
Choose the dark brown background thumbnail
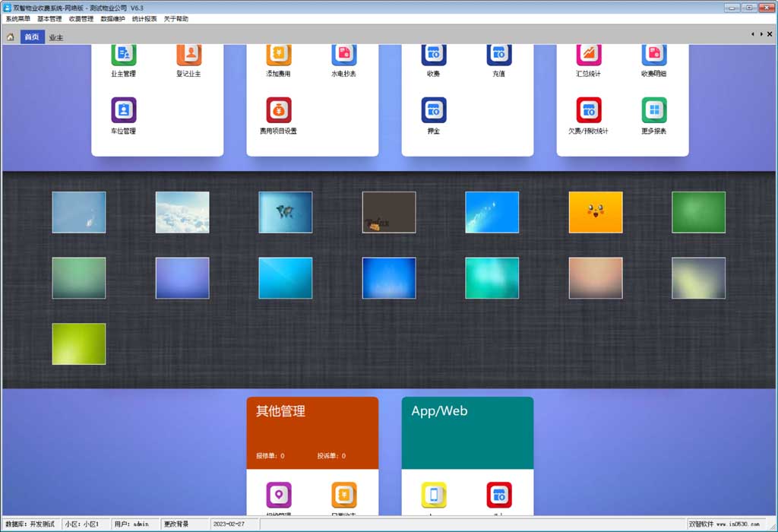389,212
